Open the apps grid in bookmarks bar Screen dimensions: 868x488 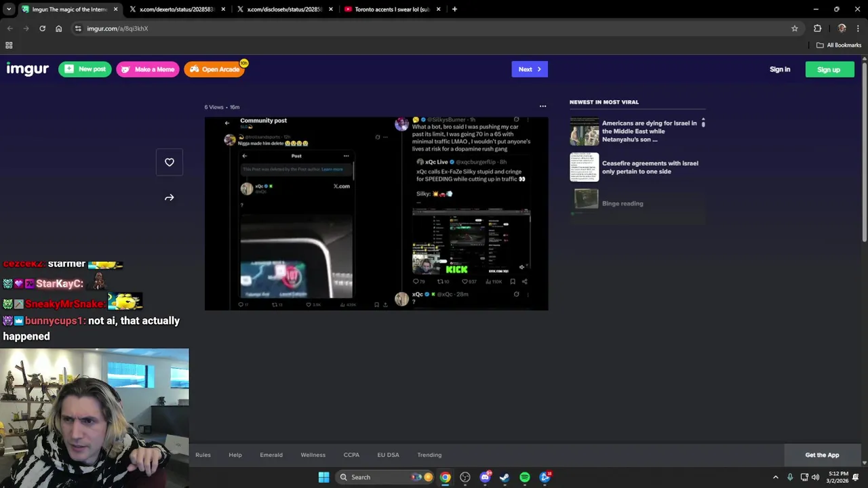coord(9,45)
